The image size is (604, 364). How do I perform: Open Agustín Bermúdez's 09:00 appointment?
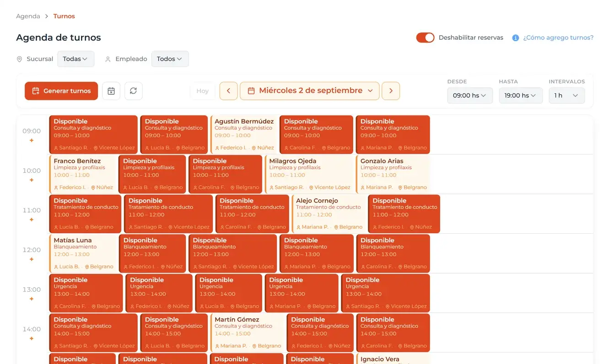(x=244, y=135)
